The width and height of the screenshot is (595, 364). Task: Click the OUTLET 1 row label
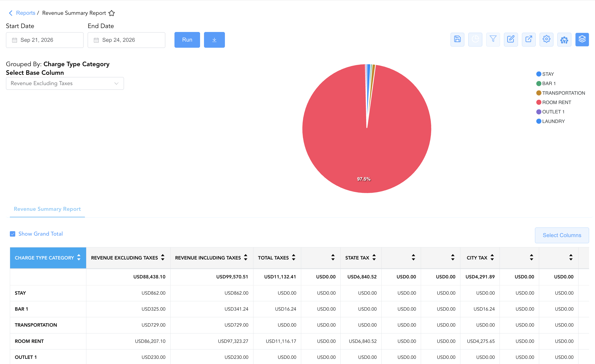point(26,357)
